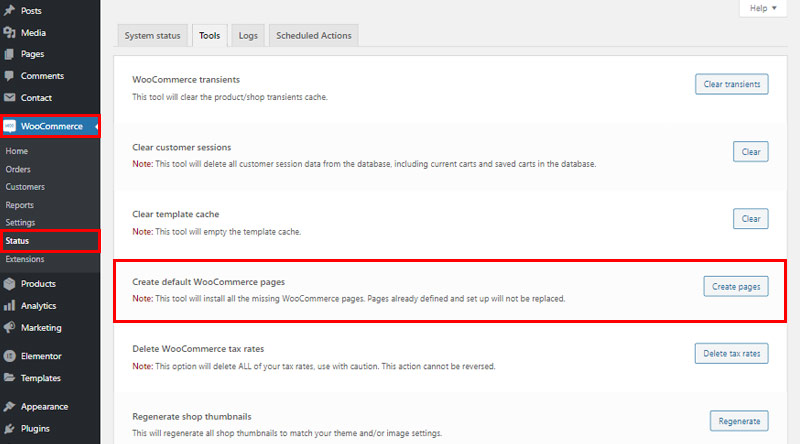Click the Appearance brush icon
Screen dimensions: 800x444
pos(9,407)
